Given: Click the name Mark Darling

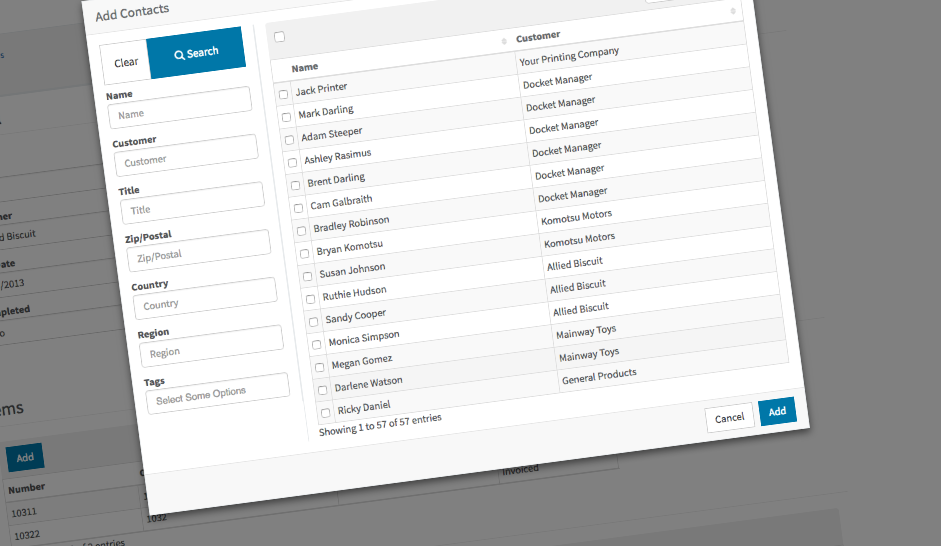Looking at the screenshot, I should [326, 112].
